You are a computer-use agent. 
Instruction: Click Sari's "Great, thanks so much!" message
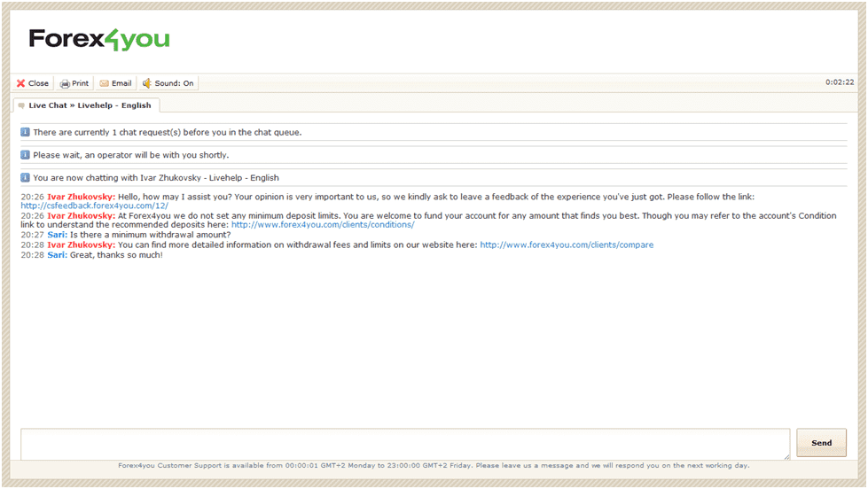click(116, 255)
